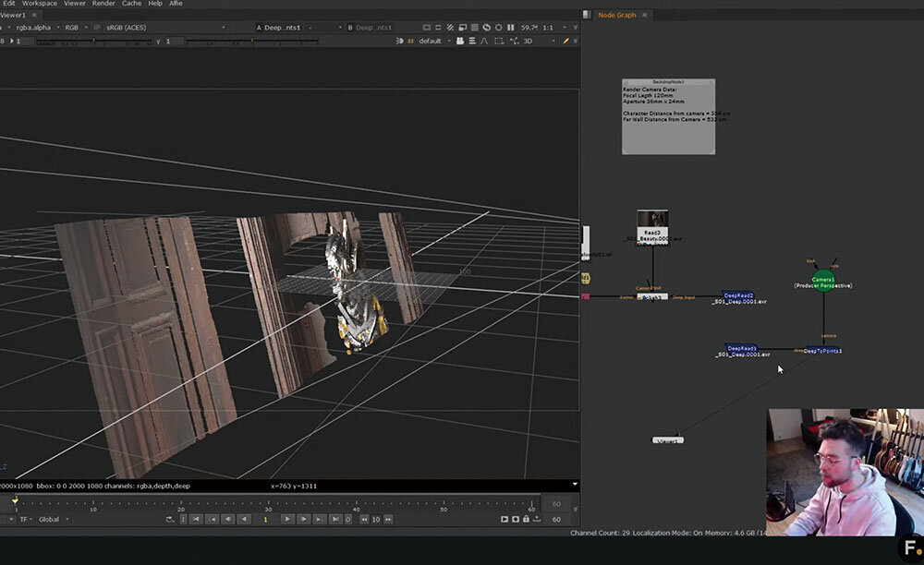Image resolution: width=924 pixels, height=565 pixels.
Task: Open the Cache menu
Action: (131, 4)
